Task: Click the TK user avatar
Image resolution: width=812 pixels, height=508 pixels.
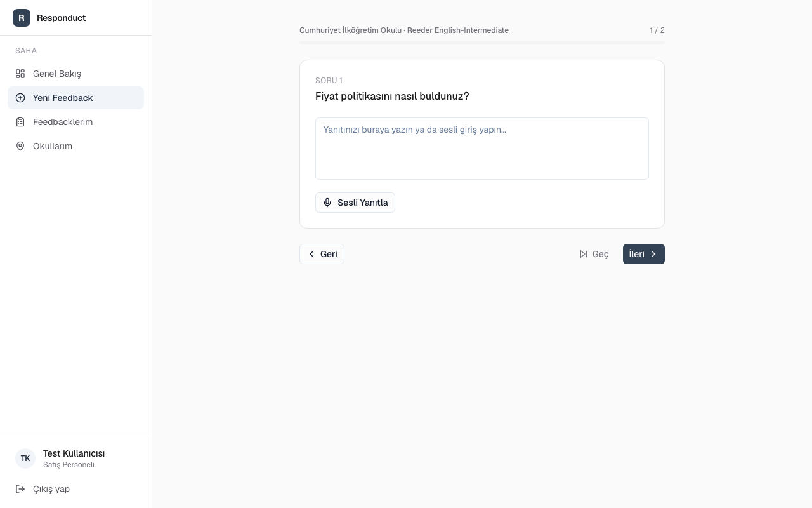Action: pyautogui.click(x=25, y=458)
